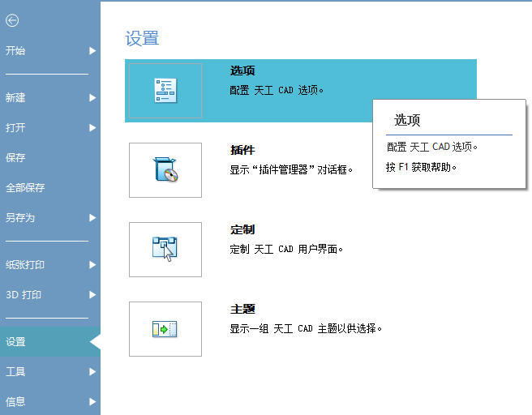Expand the 工具 submenu arrow
The height and width of the screenshot is (415, 532).
point(92,372)
